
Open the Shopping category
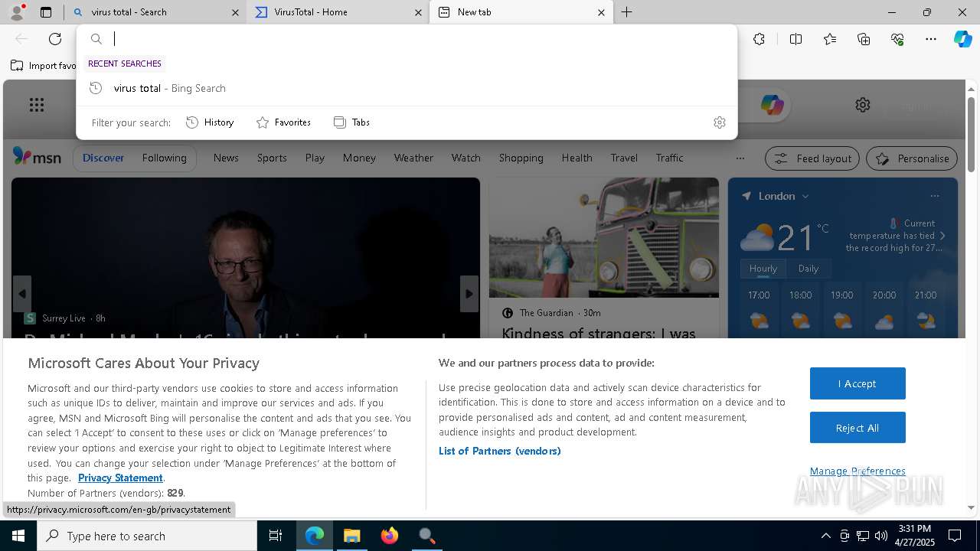[521, 158]
